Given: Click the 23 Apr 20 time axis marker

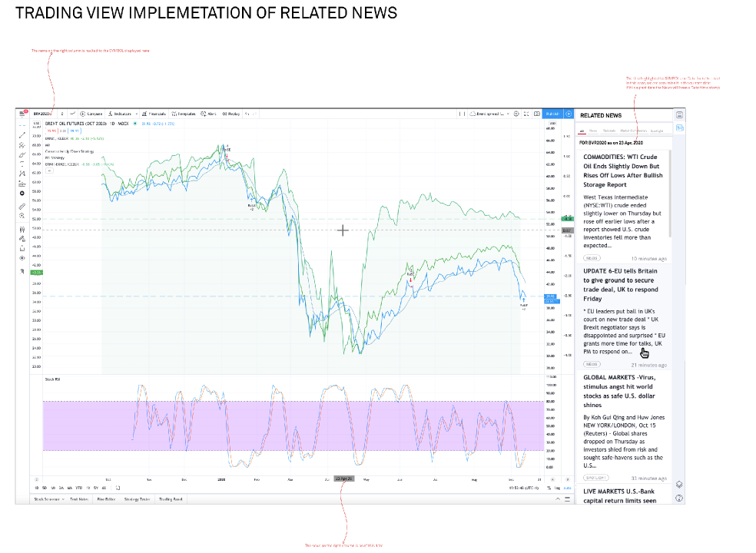Looking at the screenshot, I should 343,478.
